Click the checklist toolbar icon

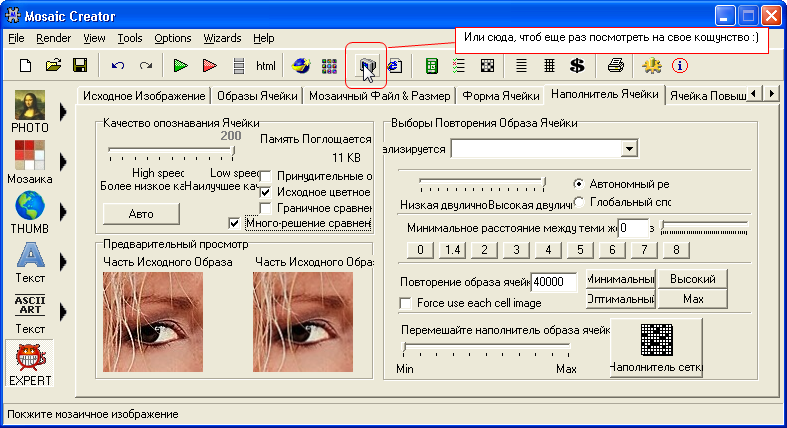[x=459, y=66]
